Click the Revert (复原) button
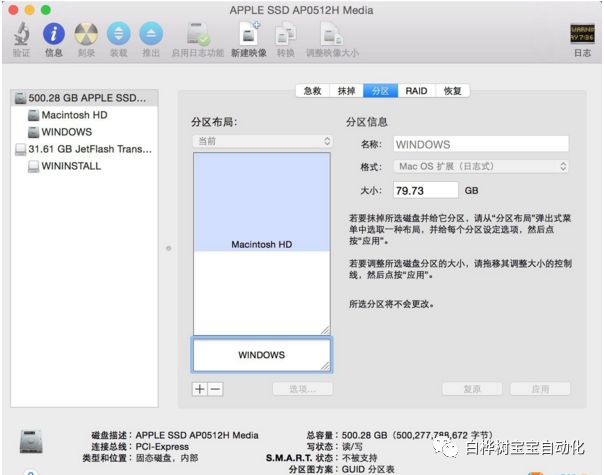This screenshot has height=475, width=604. 472,389
